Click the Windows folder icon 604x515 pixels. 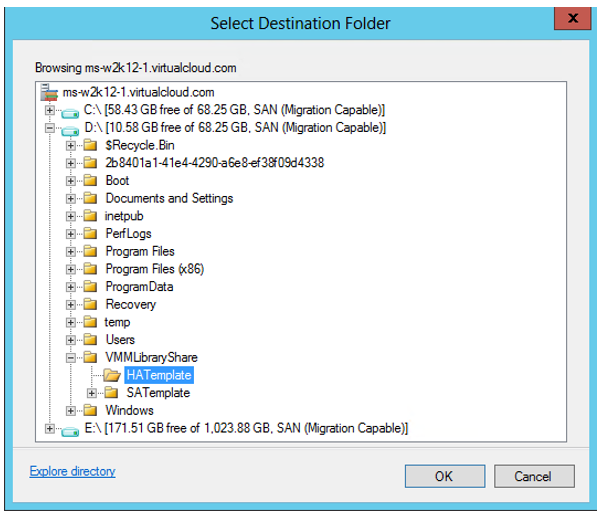point(90,411)
